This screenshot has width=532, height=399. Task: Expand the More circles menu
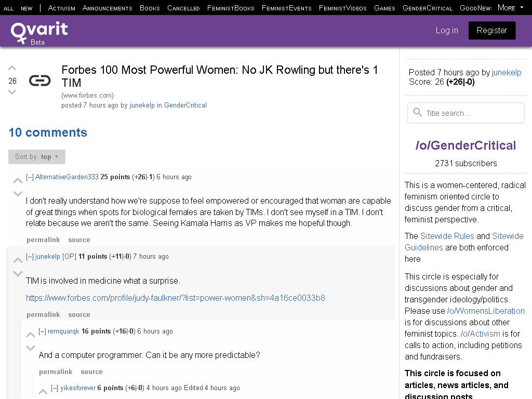511,7
